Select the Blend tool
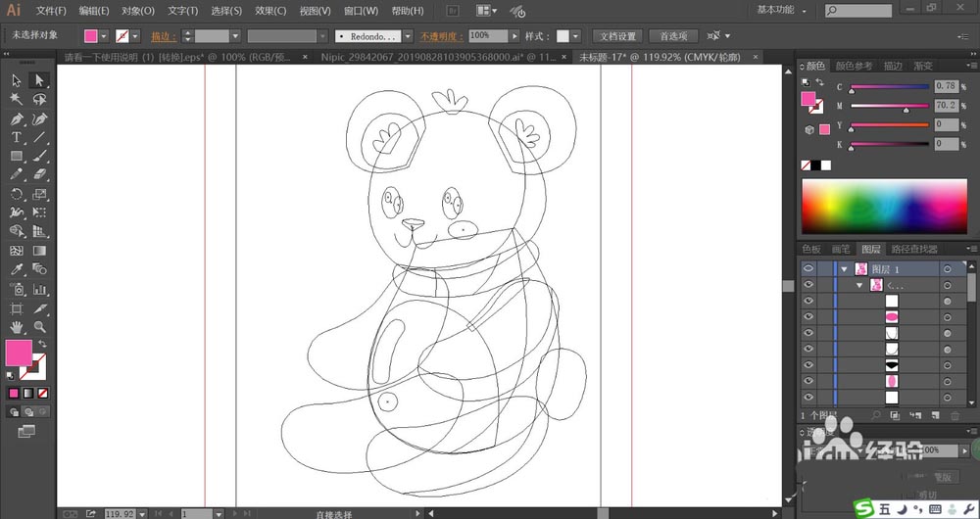980x519 pixels. pyautogui.click(x=39, y=270)
